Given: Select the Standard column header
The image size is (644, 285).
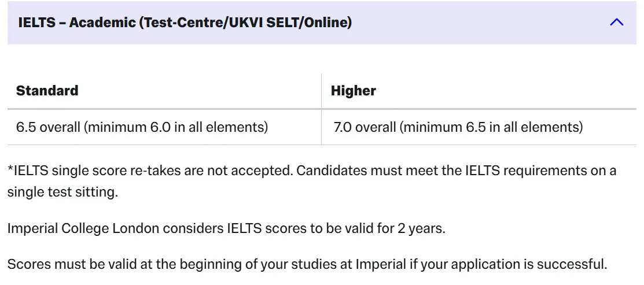Looking at the screenshot, I should click(x=47, y=91).
